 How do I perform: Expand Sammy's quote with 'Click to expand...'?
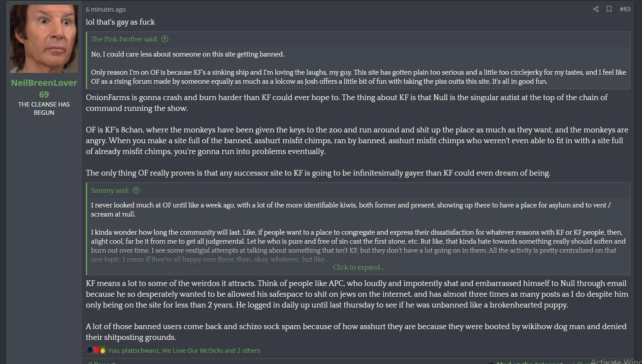coord(358,267)
